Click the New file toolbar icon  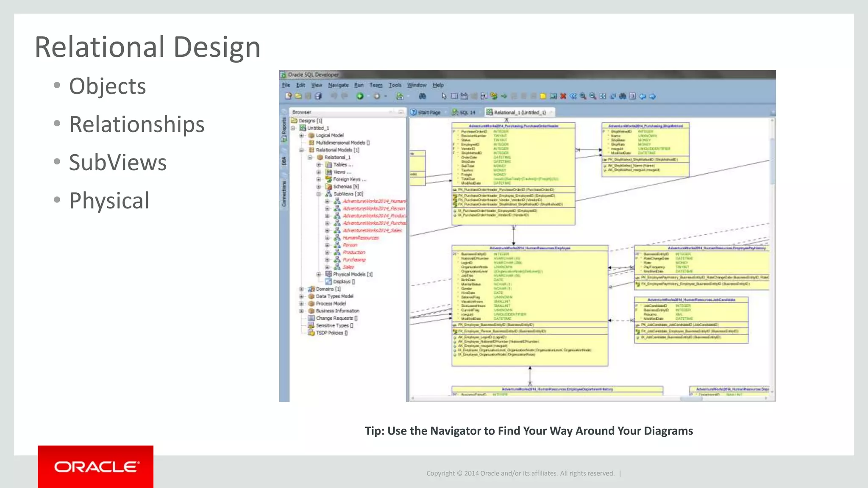click(289, 96)
